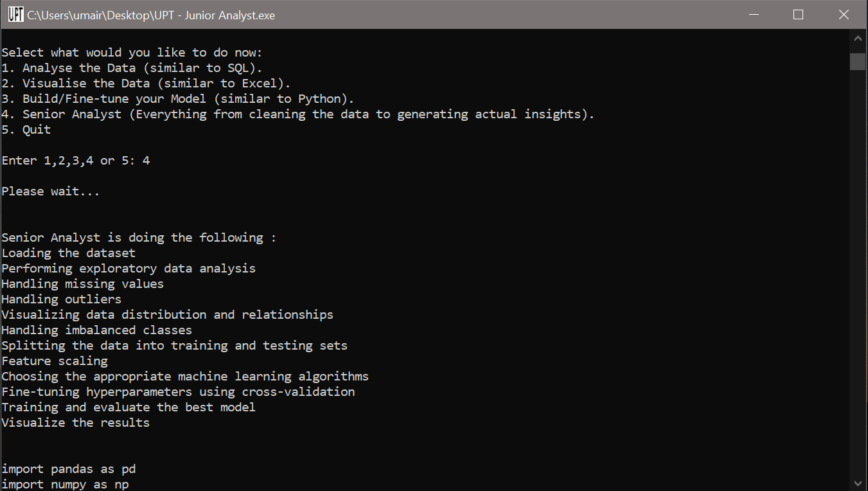The width and height of the screenshot is (868, 491).
Task: Minimize the UPT Junior Analyst console window
Action: click(753, 14)
